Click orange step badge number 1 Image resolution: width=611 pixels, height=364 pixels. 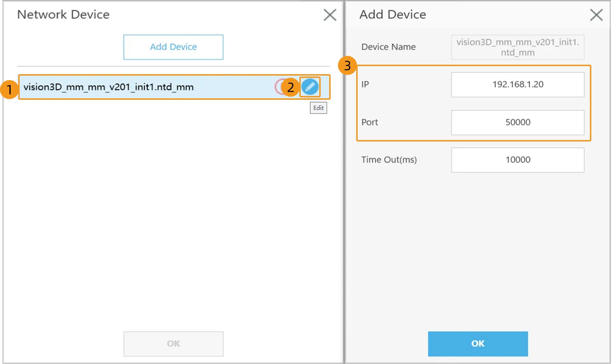click(9, 89)
